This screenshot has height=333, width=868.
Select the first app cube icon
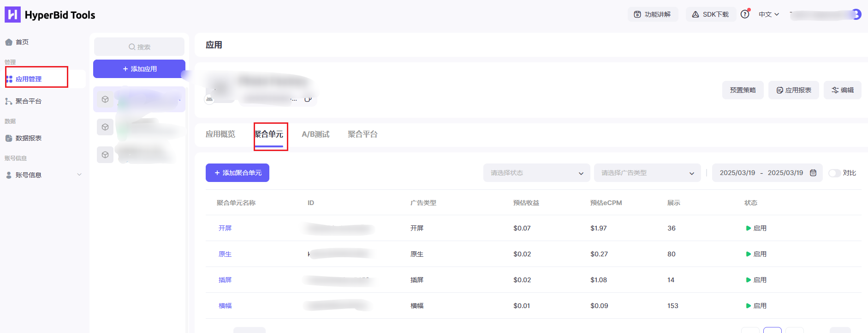click(105, 99)
